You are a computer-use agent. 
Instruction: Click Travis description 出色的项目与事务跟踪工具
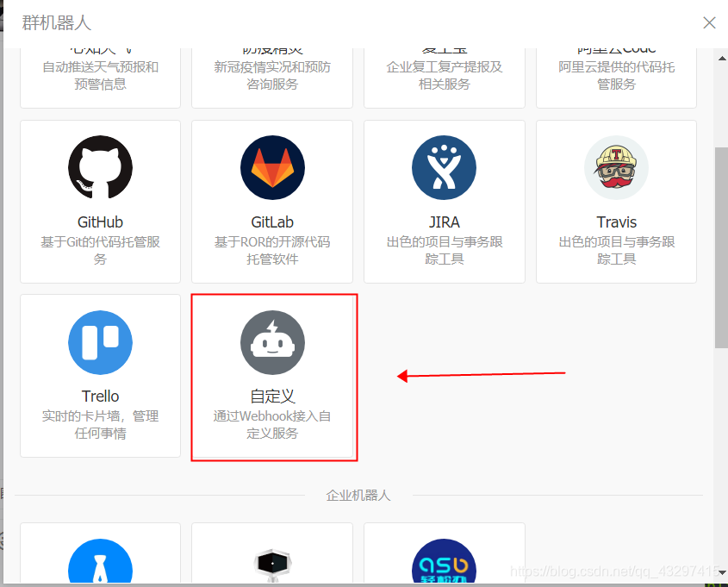click(x=617, y=250)
